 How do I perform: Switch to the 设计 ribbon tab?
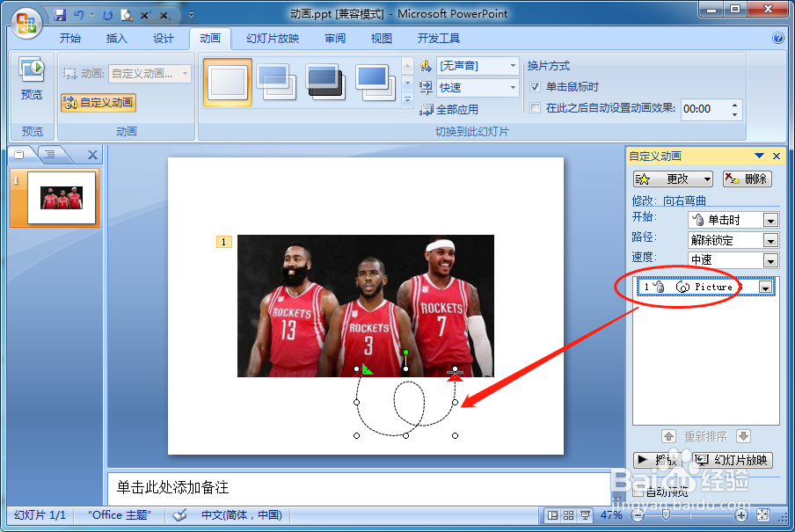click(x=164, y=39)
